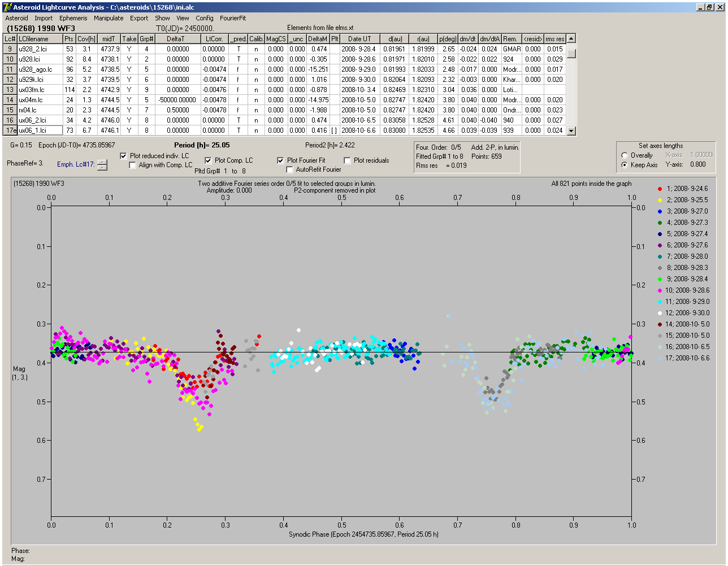Open the Manipulate menu
Screen dimensions: 728x566
[109, 18]
